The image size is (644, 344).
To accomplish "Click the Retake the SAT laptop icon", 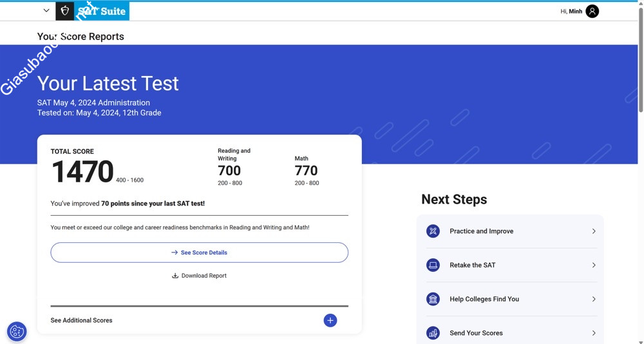I will pyautogui.click(x=433, y=265).
